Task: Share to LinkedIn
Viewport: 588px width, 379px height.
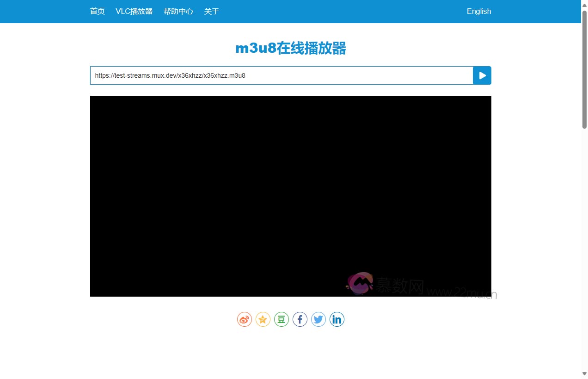Action: (x=337, y=319)
